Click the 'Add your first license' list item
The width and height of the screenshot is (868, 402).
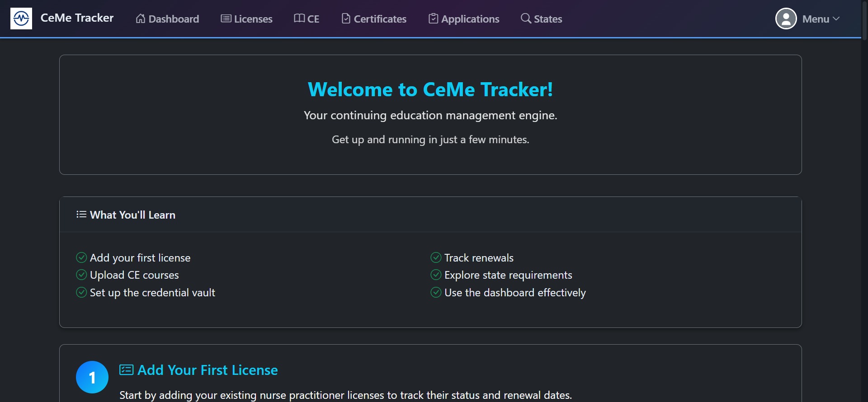(x=140, y=258)
